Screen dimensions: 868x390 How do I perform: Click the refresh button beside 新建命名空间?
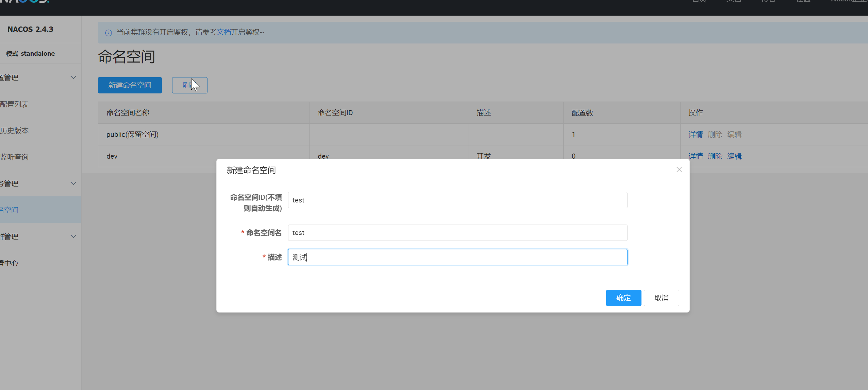click(x=189, y=85)
